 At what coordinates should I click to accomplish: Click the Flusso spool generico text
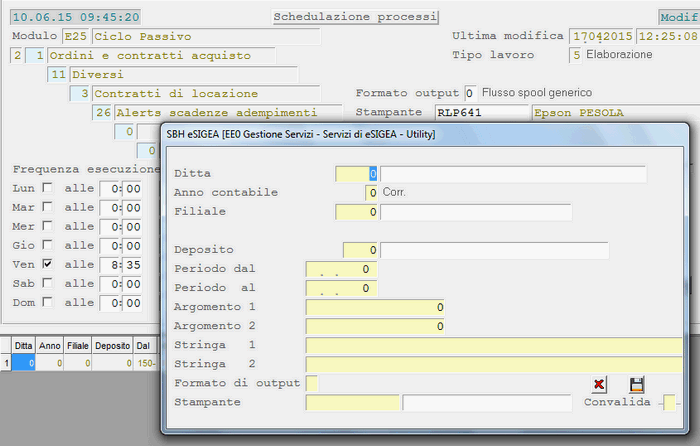click(x=537, y=93)
